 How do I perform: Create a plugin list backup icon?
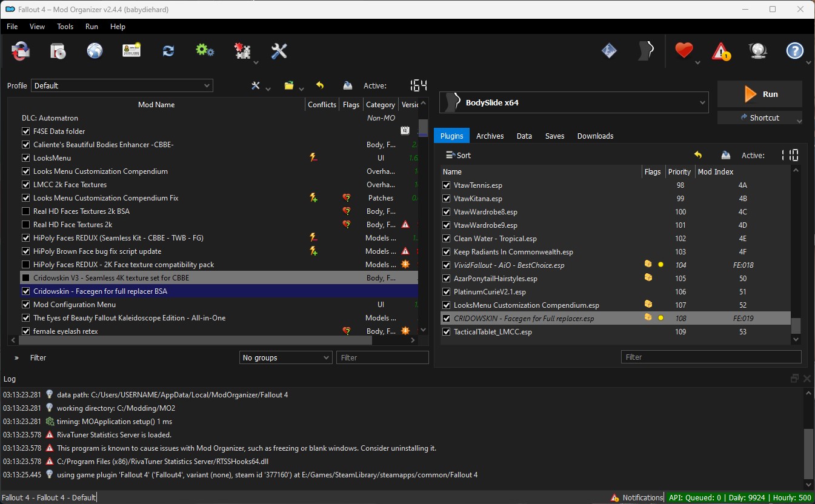tap(726, 156)
